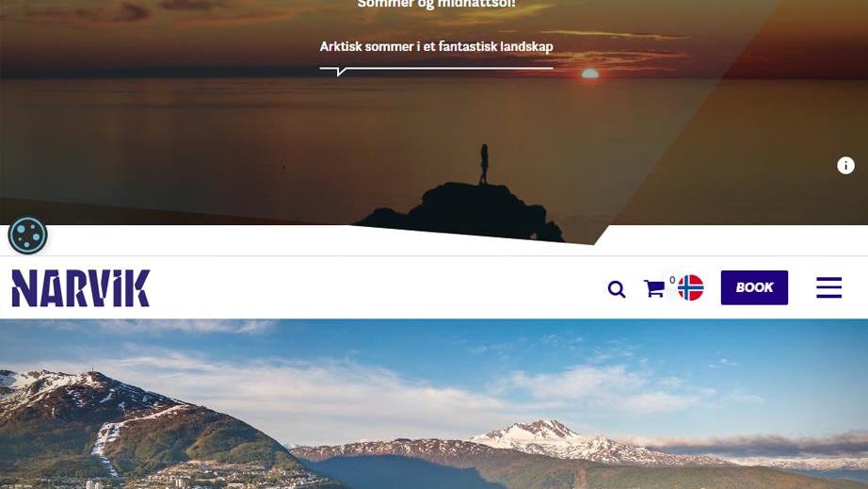Open the search magnifier icon
The image size is (868, 489).
coord(616,288)
